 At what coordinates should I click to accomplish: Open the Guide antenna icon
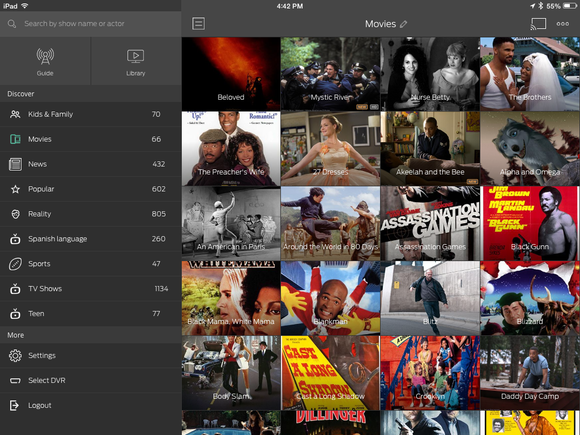(x=45, y=57)
